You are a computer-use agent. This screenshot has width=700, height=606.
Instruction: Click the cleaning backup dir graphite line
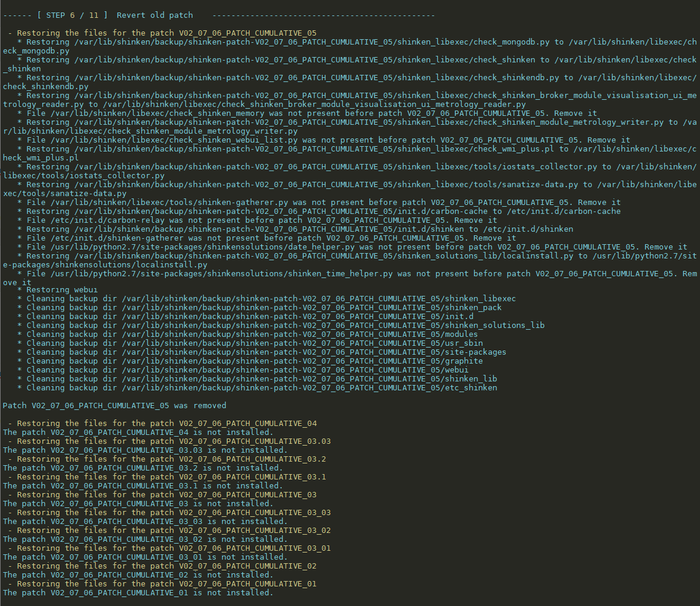(x=250, y=361)
